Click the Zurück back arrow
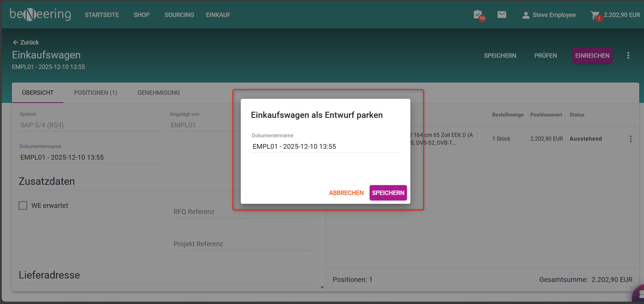The height and width of the screenshot is (304, 644). [x=16, y=42]
